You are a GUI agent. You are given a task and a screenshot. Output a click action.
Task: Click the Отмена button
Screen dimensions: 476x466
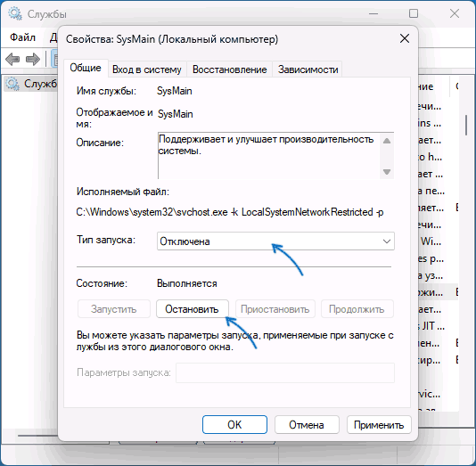[307, 425]
